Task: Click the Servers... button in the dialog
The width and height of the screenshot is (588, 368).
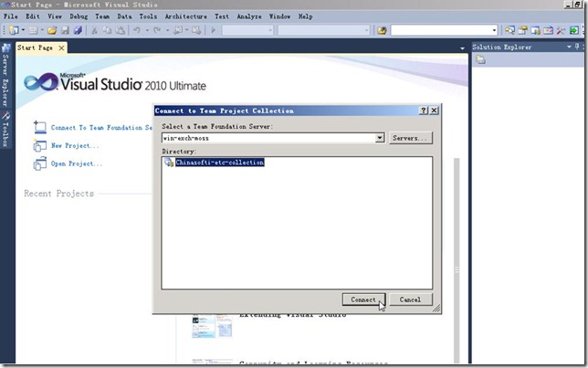Action: click(410, 138)
